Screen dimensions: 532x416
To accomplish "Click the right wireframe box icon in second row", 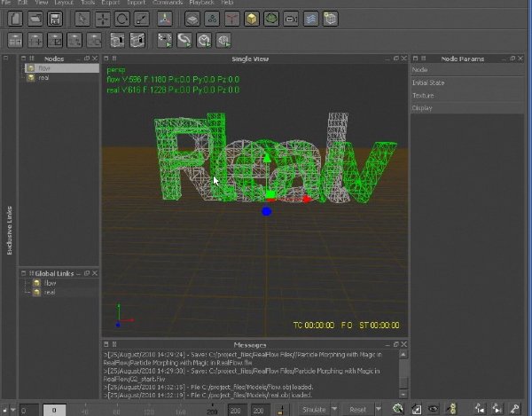I will (137, 40).
